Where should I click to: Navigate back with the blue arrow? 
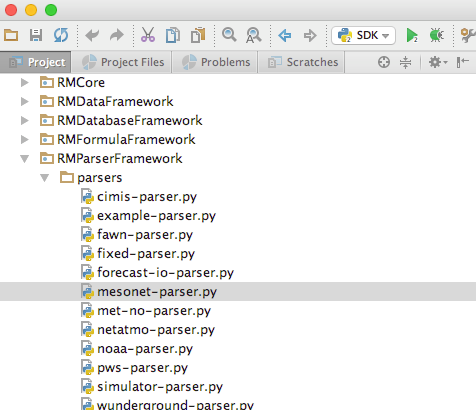[x=285, y=35]
